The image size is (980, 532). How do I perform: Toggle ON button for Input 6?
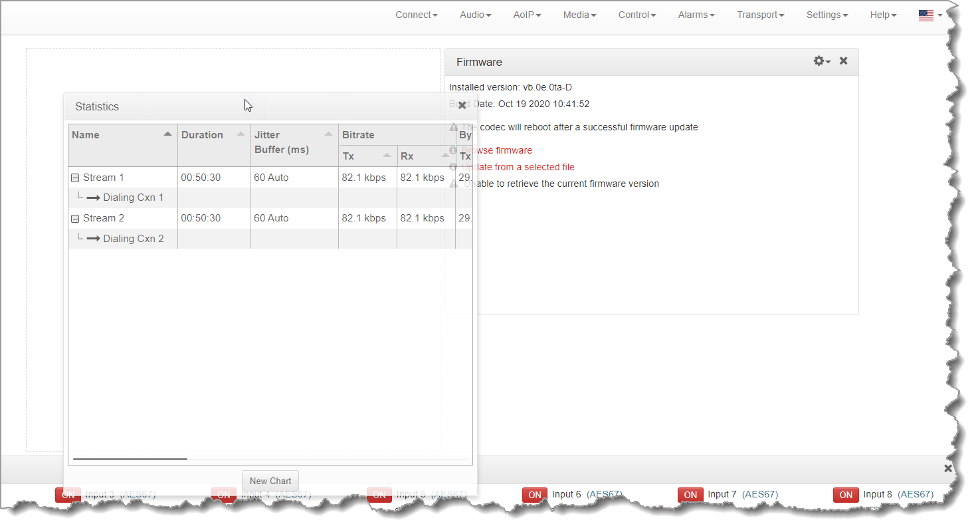coord(534,495)
